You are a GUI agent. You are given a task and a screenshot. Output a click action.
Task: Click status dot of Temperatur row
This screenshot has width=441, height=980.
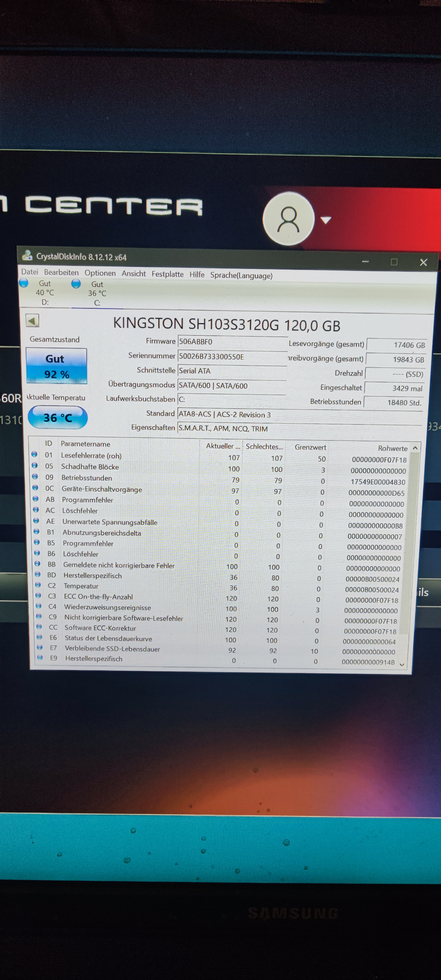(38, 585)
